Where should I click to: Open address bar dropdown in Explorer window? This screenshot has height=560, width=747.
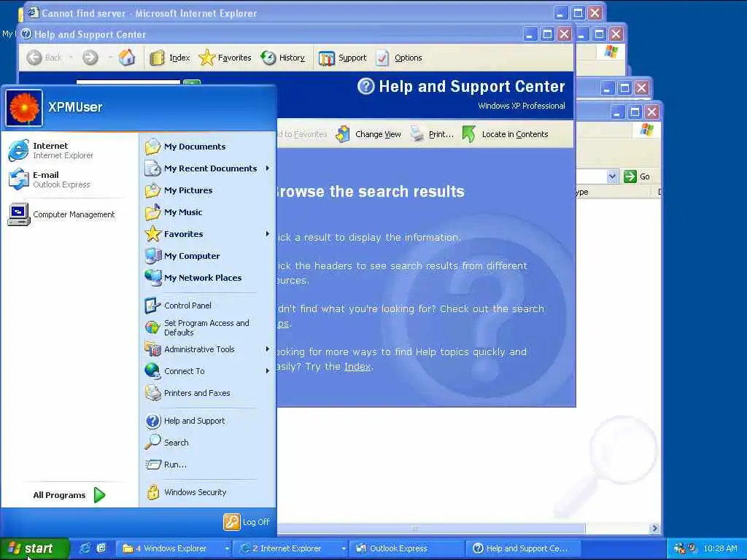click(612, 176)
